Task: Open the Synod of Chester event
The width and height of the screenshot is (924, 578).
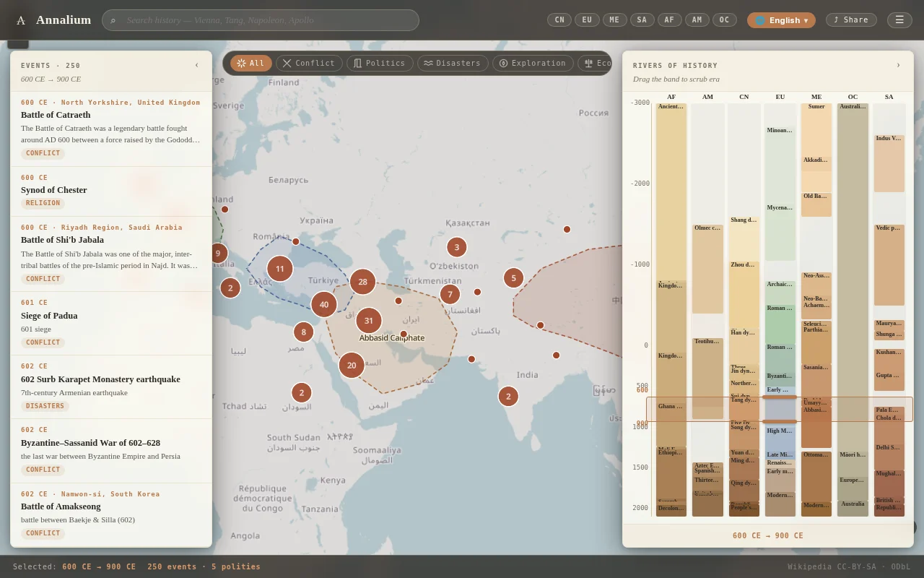Action: point(111,191)
